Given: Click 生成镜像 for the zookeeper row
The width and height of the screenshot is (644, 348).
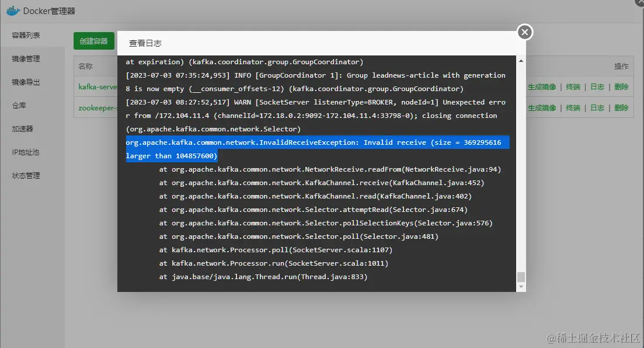Looking at the screenshot, I should 542,108.
